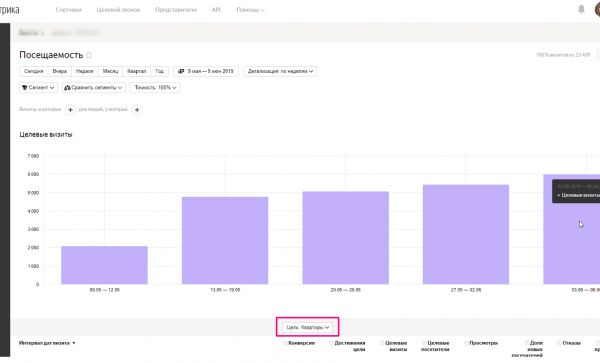Image resolution: width=600 pixels, height=363 pixels.
Task: Click the bookmark icon beside Посещаемость title
Action: (89, 55)
